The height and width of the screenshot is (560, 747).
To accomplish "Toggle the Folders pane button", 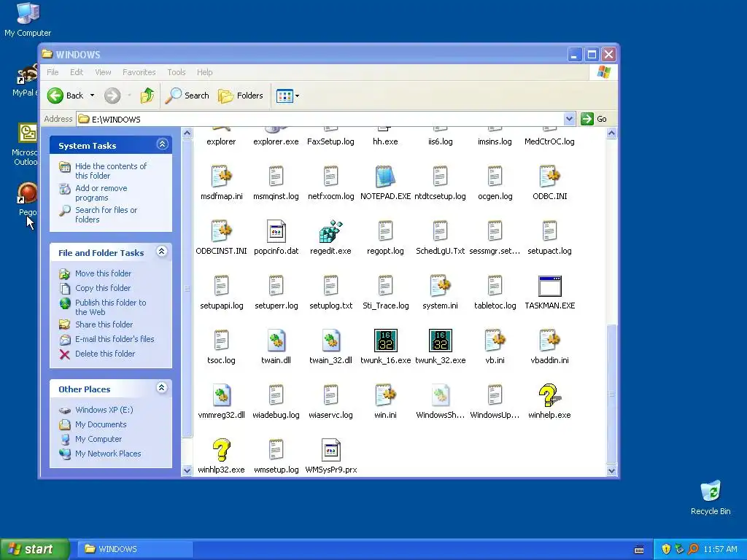I will pyautogui.click(x=241, y=96).
